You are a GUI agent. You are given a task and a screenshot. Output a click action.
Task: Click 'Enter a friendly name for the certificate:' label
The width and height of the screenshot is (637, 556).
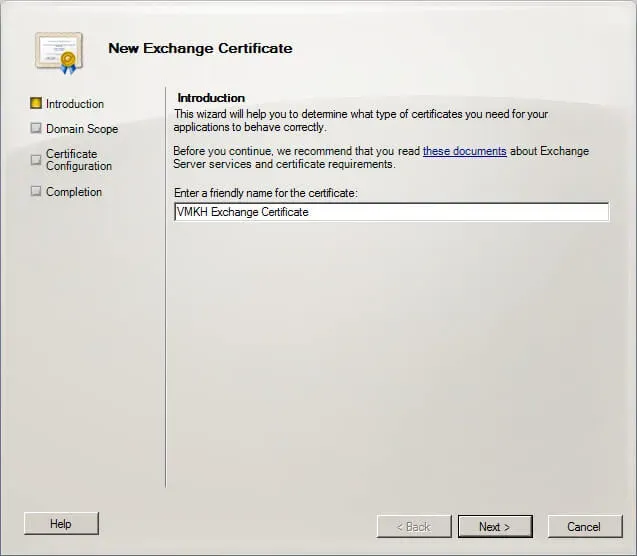(266, 193)
